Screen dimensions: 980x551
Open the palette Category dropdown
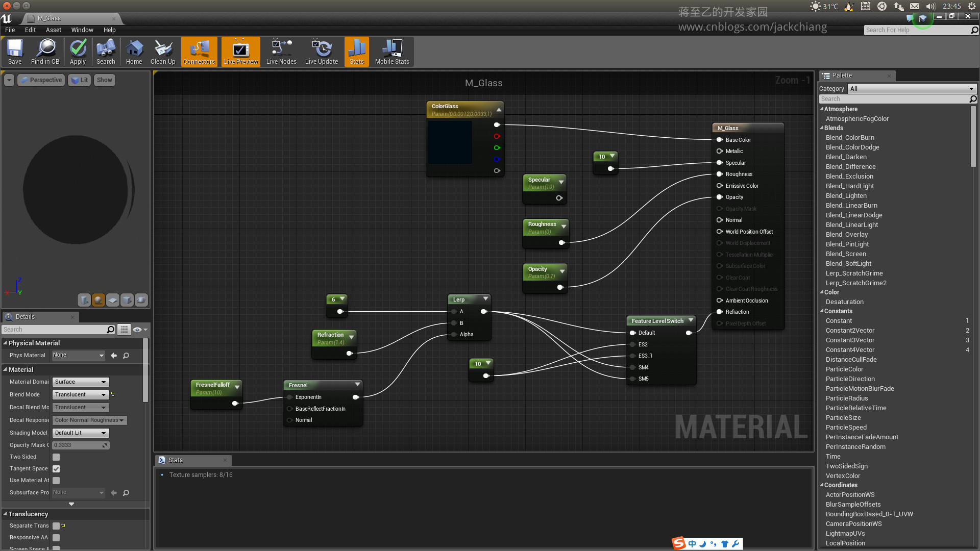pyautogui.click(x=912, y=89)
